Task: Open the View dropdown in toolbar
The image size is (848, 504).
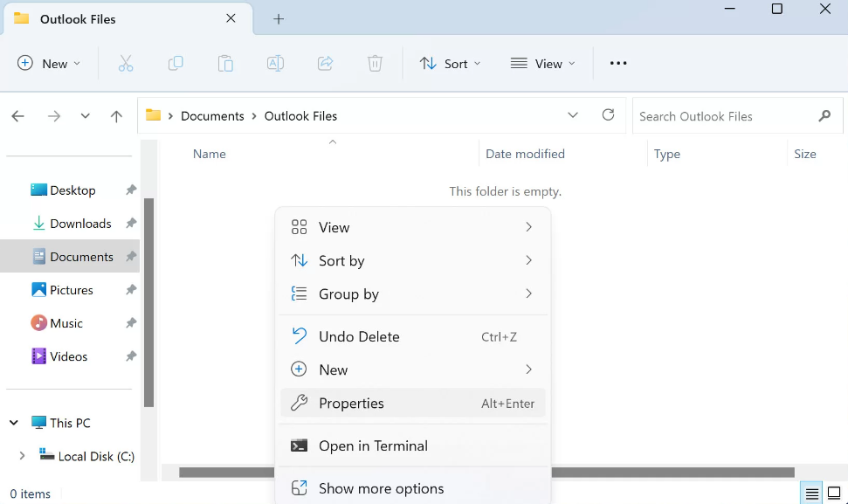Action: (x=542, y=63)
